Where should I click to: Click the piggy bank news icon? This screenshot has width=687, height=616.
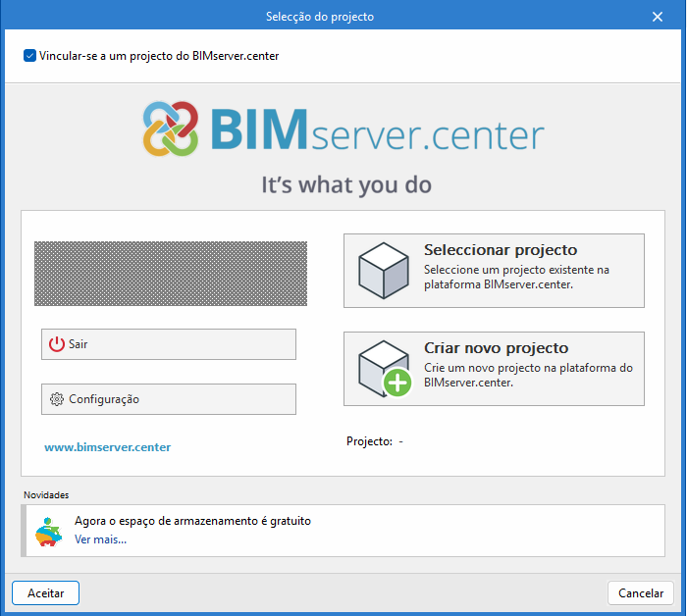coord(48,532)
